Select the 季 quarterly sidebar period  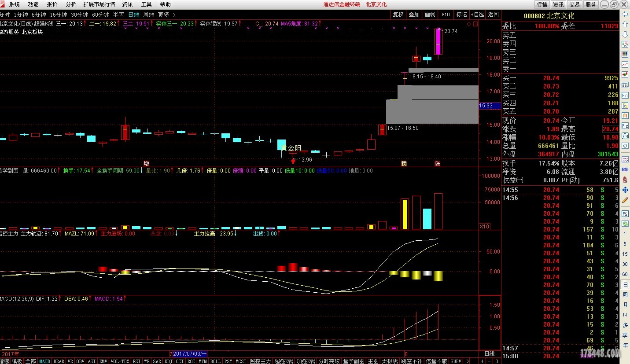625,335
